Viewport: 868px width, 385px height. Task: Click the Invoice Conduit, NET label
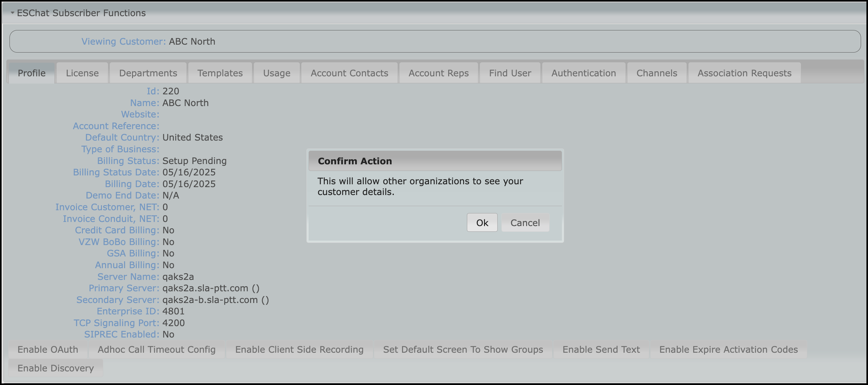pos(111,219)
